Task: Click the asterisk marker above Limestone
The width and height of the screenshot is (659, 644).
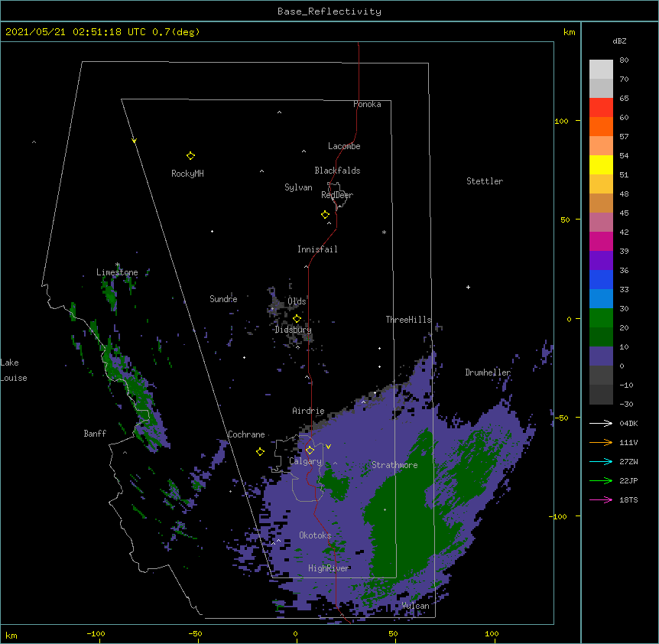Action: coord(118,265)
